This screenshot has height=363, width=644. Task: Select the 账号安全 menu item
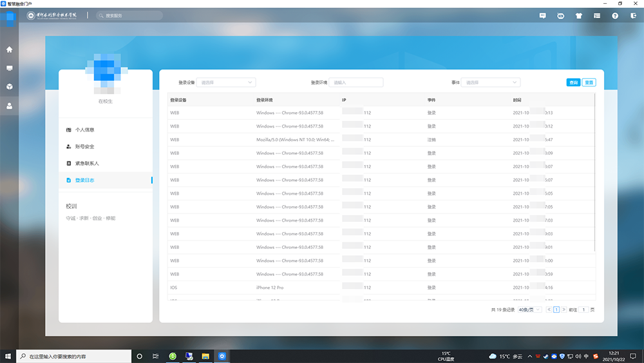(x=84, y=147)
